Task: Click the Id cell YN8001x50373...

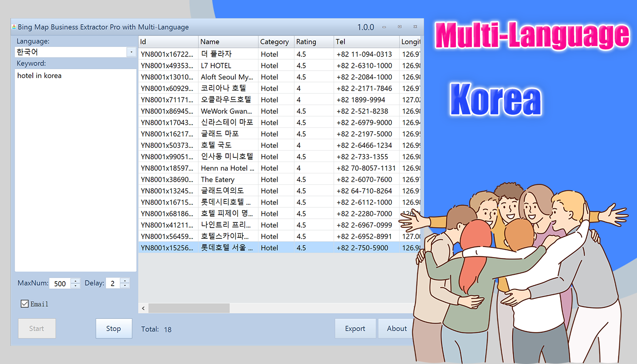Action: [x=168, y=145]
